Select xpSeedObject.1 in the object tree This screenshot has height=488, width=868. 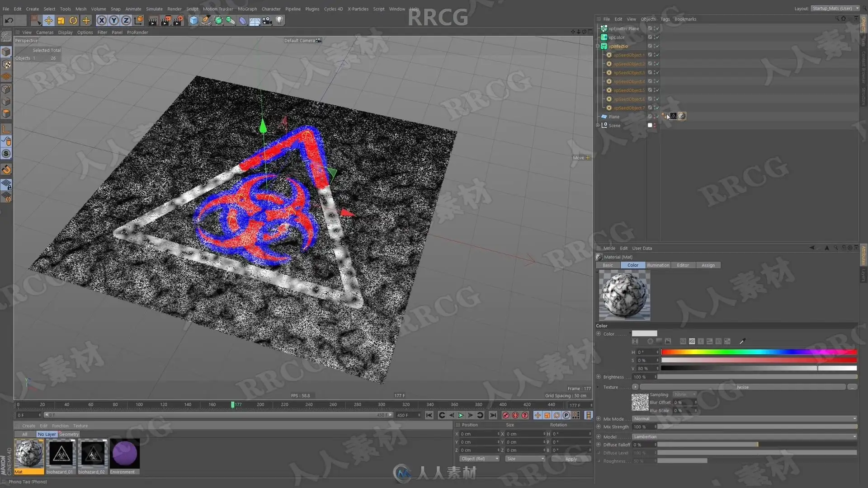[x=629, y=55]
